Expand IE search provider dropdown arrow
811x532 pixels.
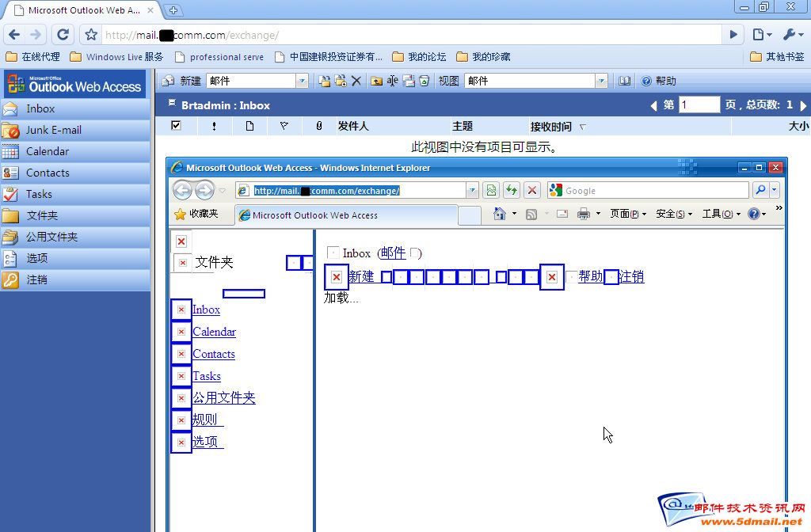point(775,190)
